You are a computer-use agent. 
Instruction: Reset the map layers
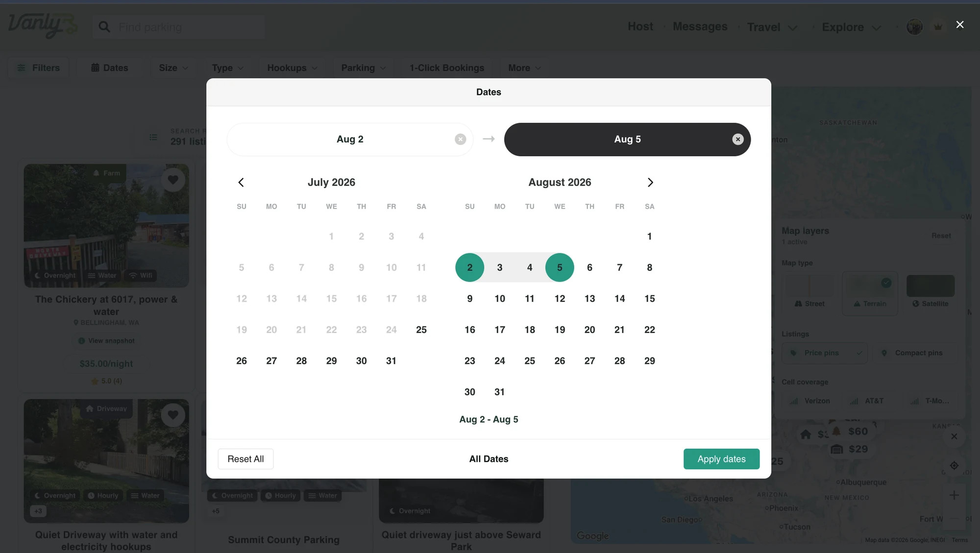(x=941, y=236)
